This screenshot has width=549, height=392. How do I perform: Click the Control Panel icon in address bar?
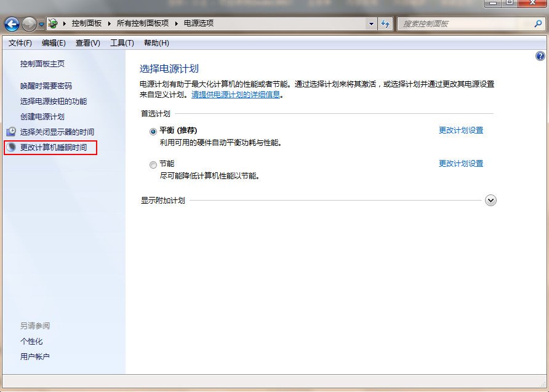tap(53, 23)
